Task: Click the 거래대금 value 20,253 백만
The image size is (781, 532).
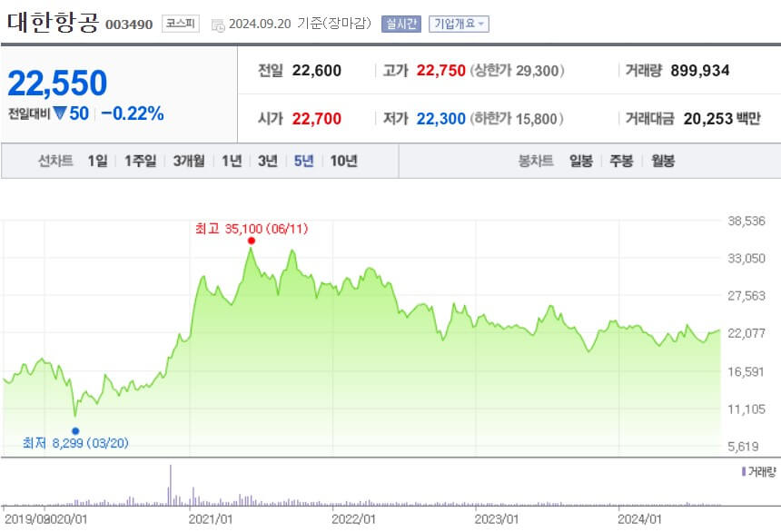Action: pos(722,119)
